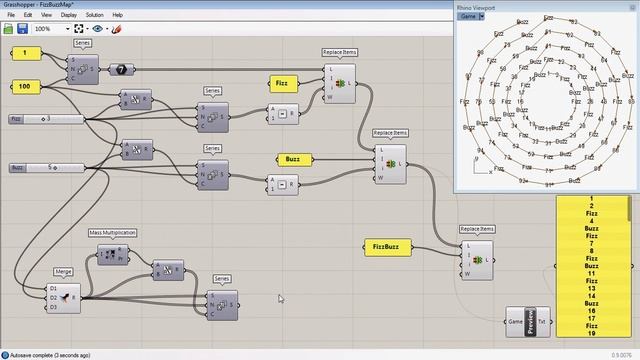Open the Solution menu
This screenshot has width=640, height=360.
point(94,15)
